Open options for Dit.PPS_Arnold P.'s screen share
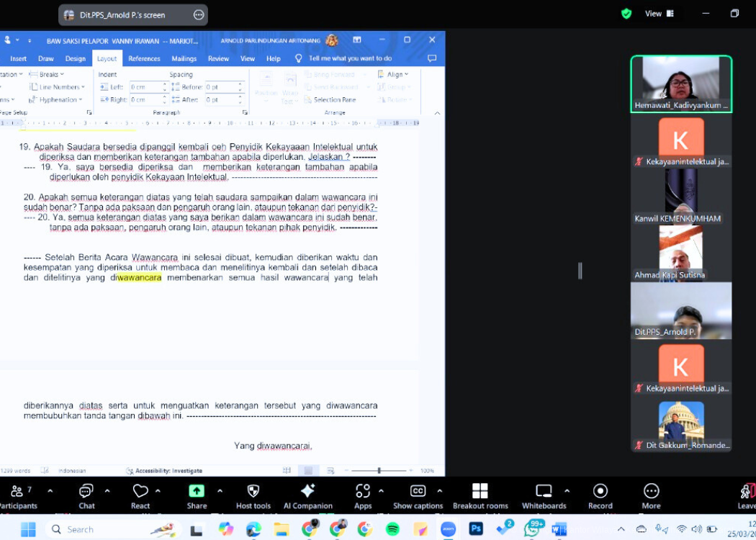756x540 pixels. point(199,15)
